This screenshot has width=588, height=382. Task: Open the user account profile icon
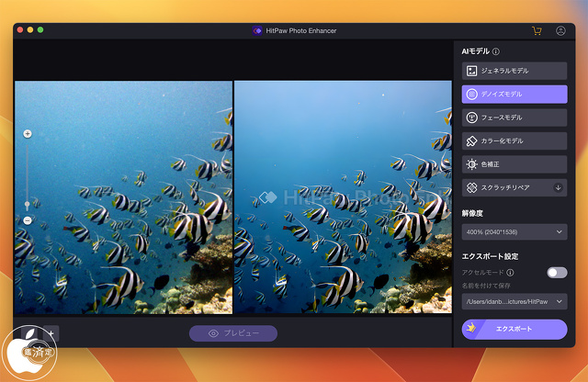pyautogui.click(x=560, y=30)
